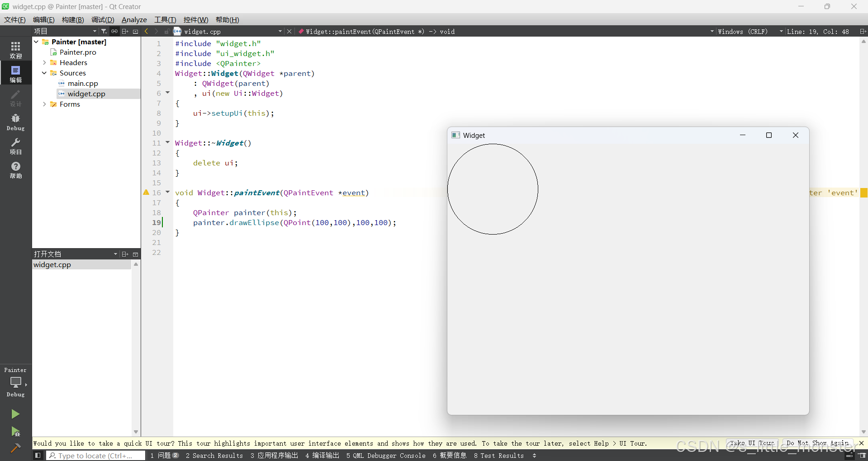Open the 项目 (Projects) mode wrench icon
This screenshot has width=868, height=461.
point(16,146)
